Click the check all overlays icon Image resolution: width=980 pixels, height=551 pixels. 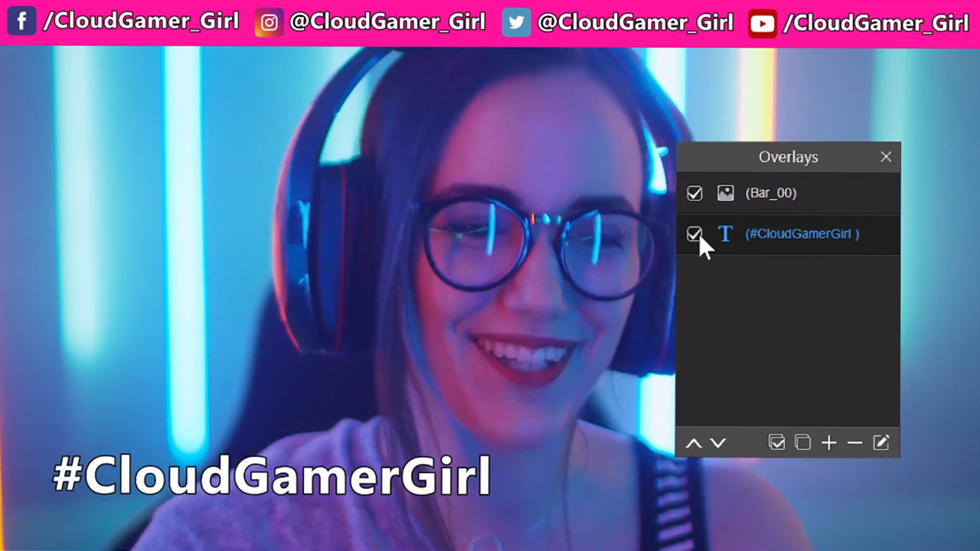(x=776, y=442)
